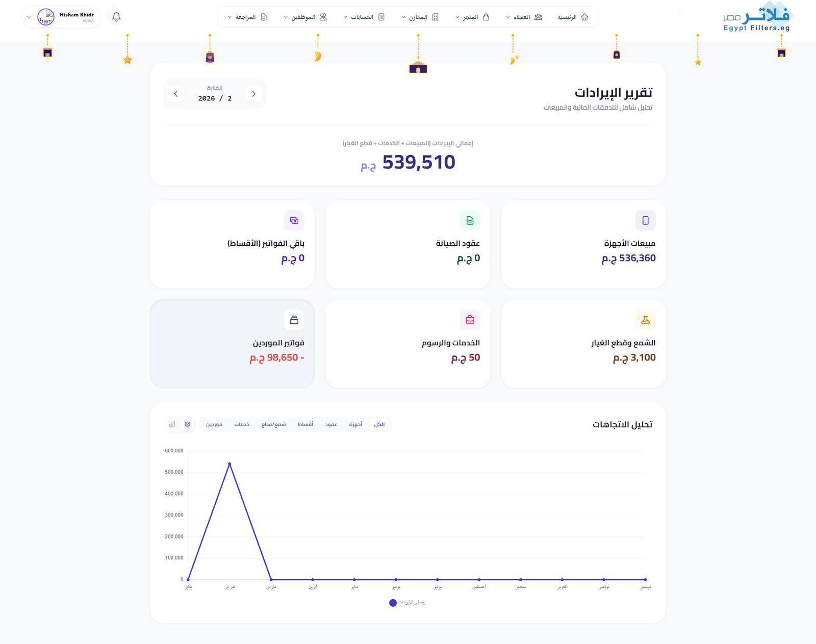Click the supplier invoices icon
The image size is (816, 644).
pos(294,320)
